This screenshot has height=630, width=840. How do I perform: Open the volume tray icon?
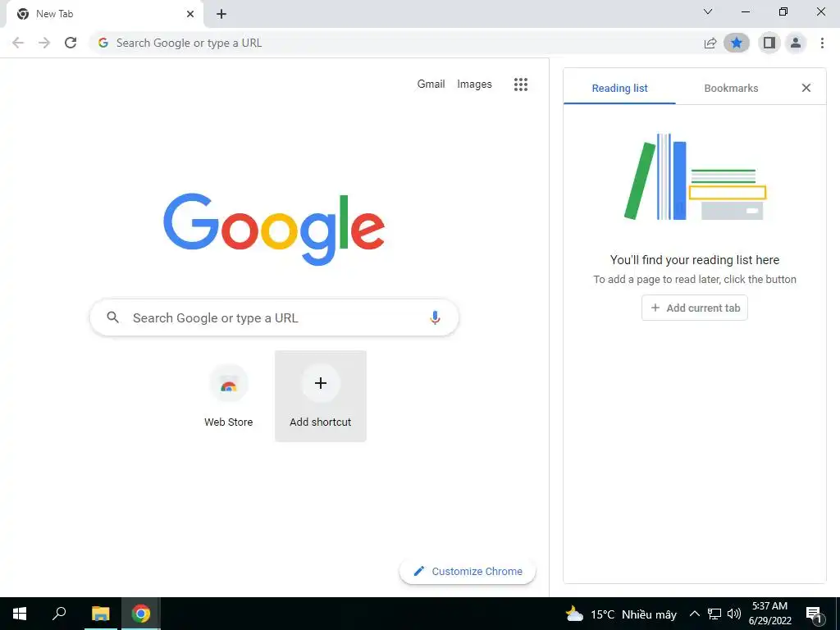pyautogui.click(x=734, y=614)
